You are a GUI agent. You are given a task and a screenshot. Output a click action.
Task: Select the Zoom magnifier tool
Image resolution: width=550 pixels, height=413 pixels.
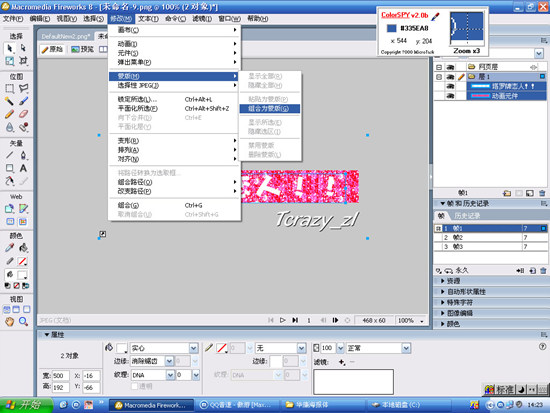coord(23,321)
